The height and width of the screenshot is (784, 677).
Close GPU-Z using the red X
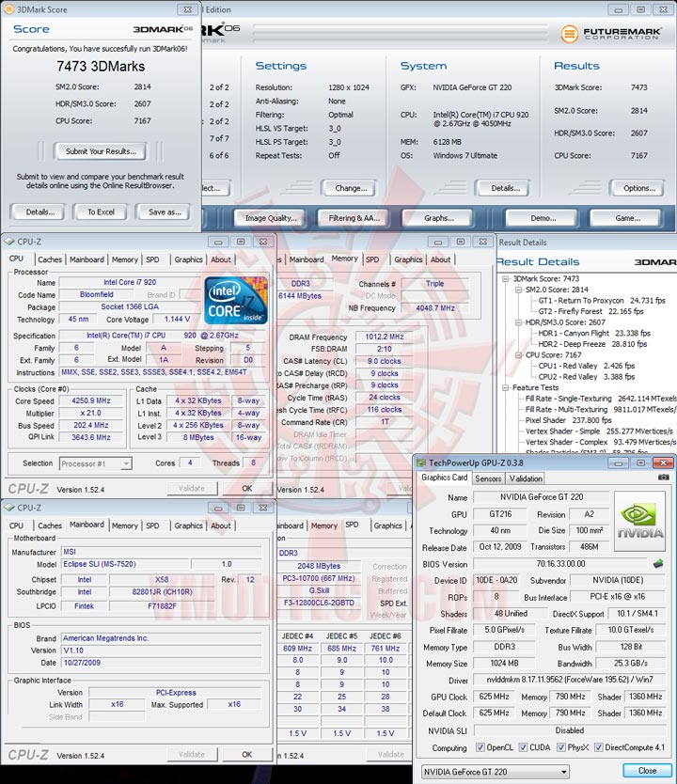point(663,463)
